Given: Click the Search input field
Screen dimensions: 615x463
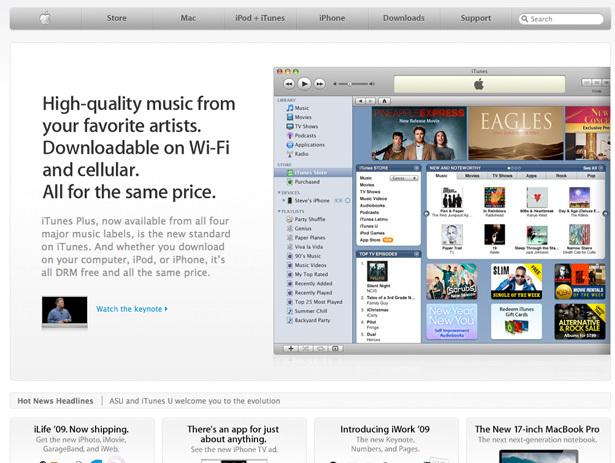Looking at the screenshot, I should coord(561,19).
